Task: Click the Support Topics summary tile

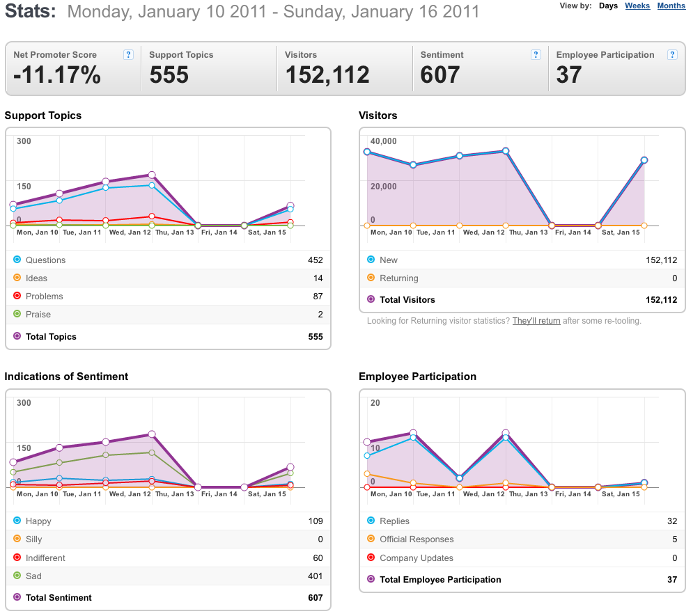Action: point(209,69)
